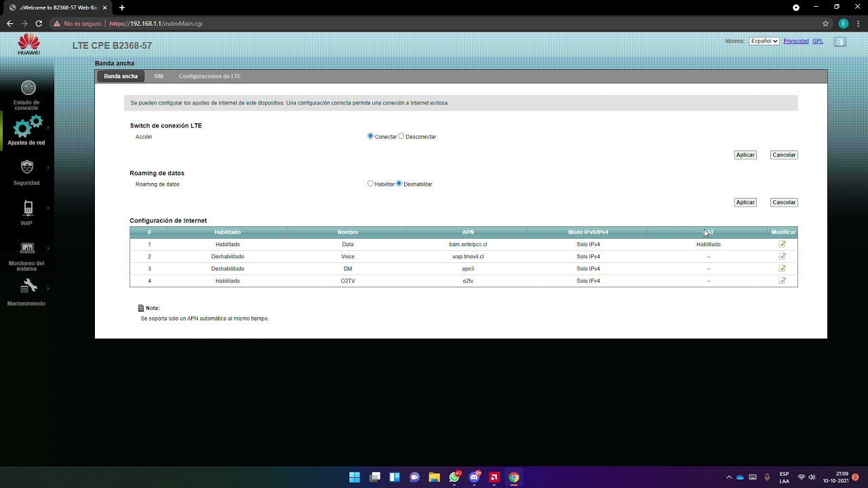Click the wap.tmovil.cl APN cell
868x488 pixels.
click(468, 256)
